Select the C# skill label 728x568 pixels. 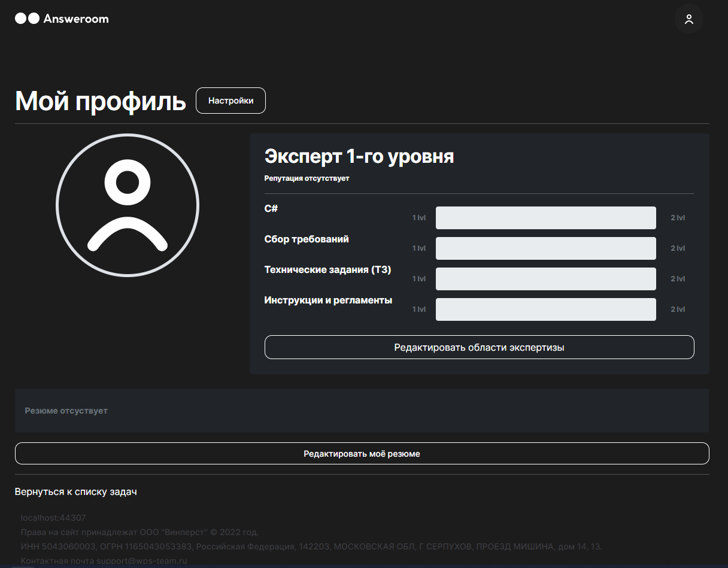point(271,208)
